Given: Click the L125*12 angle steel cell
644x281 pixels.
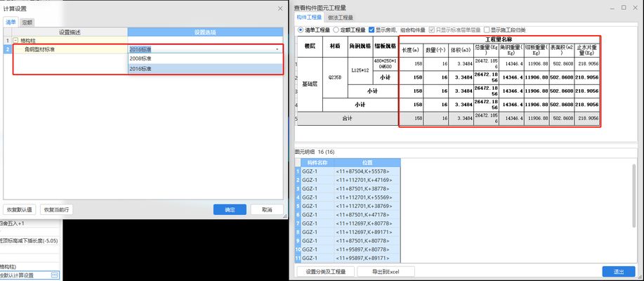Looking at the screenshot, I should [x=360, y=70].
